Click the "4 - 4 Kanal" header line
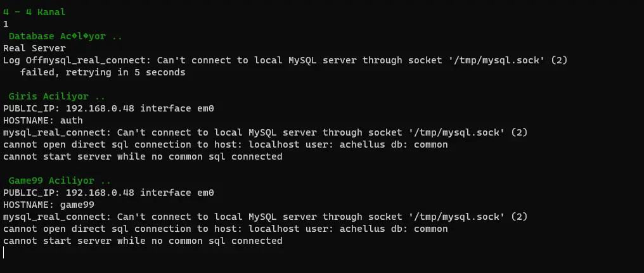Viewport: 644px width, 273px height. 34,12
